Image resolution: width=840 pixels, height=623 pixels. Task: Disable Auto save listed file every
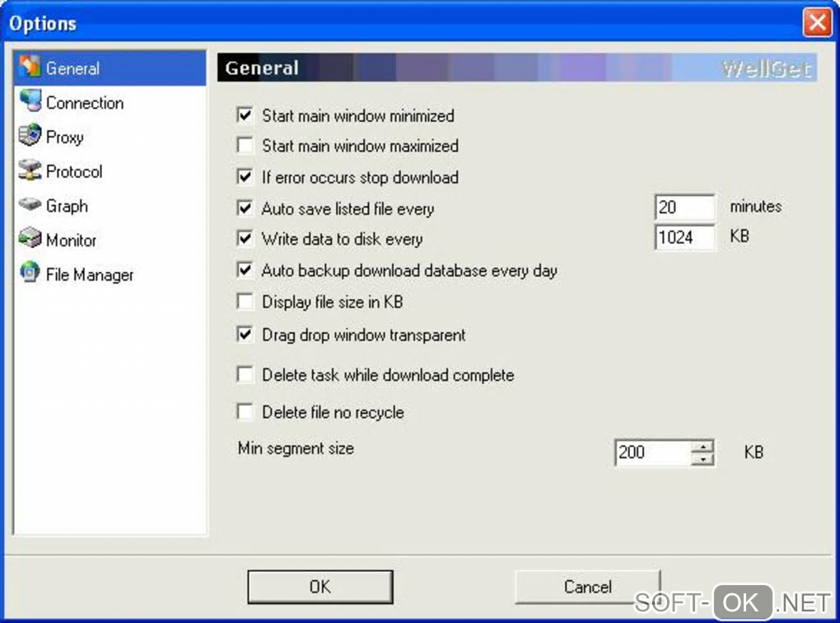pyautogui.click(x=245, y=208)
